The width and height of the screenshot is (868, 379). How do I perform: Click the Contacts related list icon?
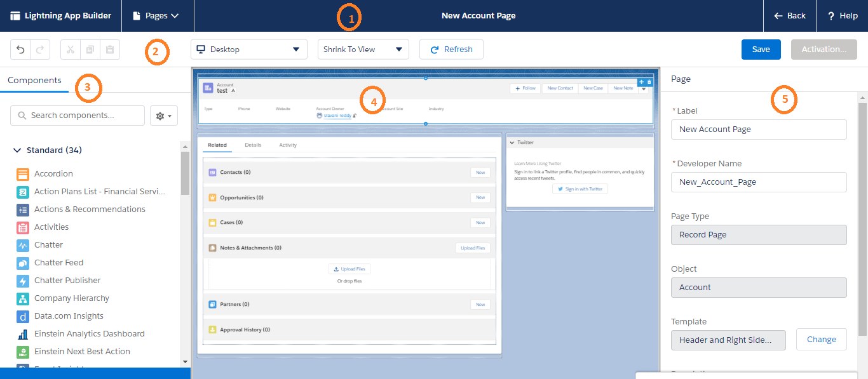pyautogui.click(x=213, y=173)
